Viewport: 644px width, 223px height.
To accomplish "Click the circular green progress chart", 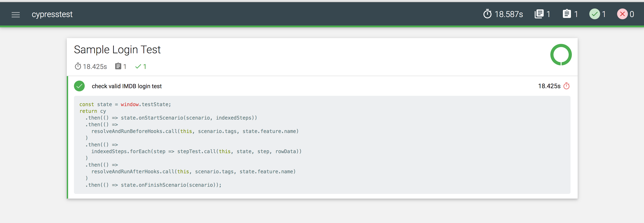I will pos(561,55).
